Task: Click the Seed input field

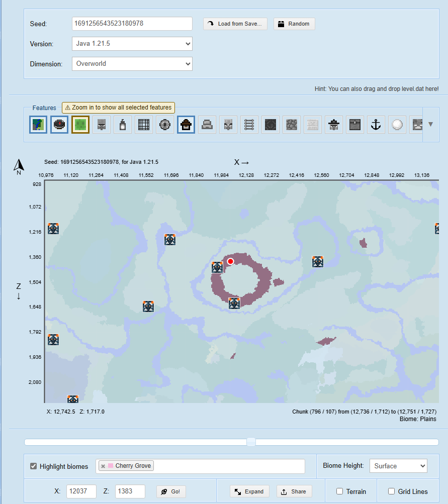Action: tap(132, 24)
